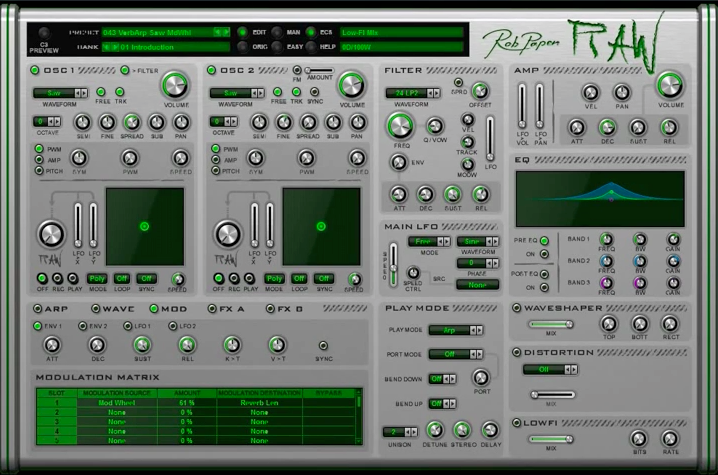Click the OSC 1 Poly MODE button
The height and width of the screenshot is (475, 718).
(97, 278)
